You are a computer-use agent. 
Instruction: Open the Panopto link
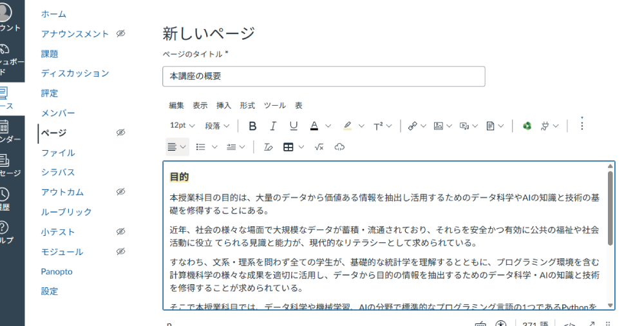pyautogui.click(x=57, y=271)
